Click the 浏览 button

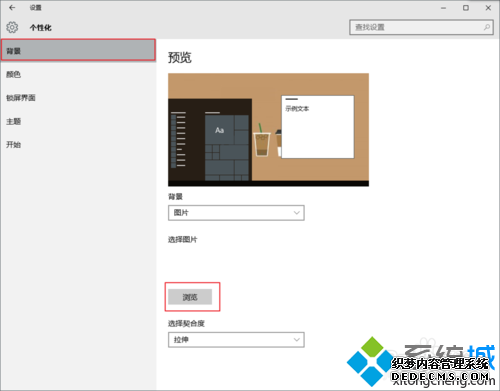(x=190, y=297)
